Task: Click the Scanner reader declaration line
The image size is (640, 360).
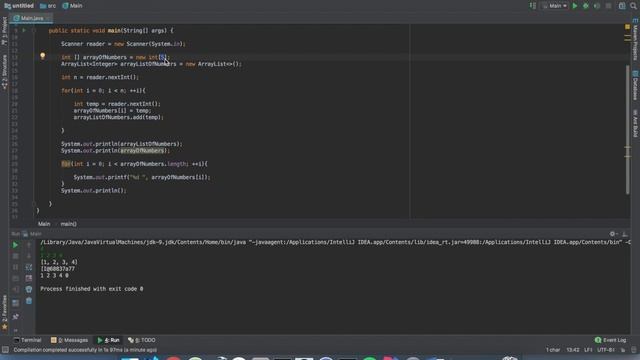Action: click(x=123, y=44)
